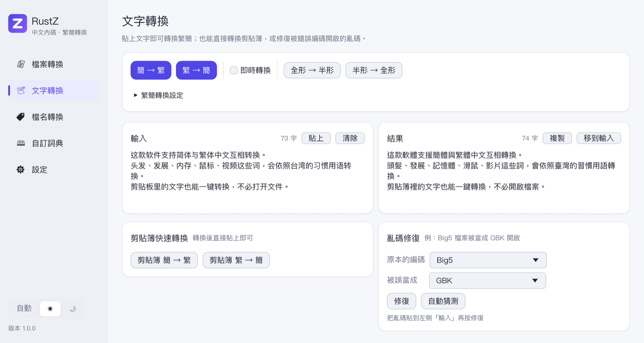This screenshot has width=644, height=343.
Task: Select 自動 theme mode
Action: [24, 308]
